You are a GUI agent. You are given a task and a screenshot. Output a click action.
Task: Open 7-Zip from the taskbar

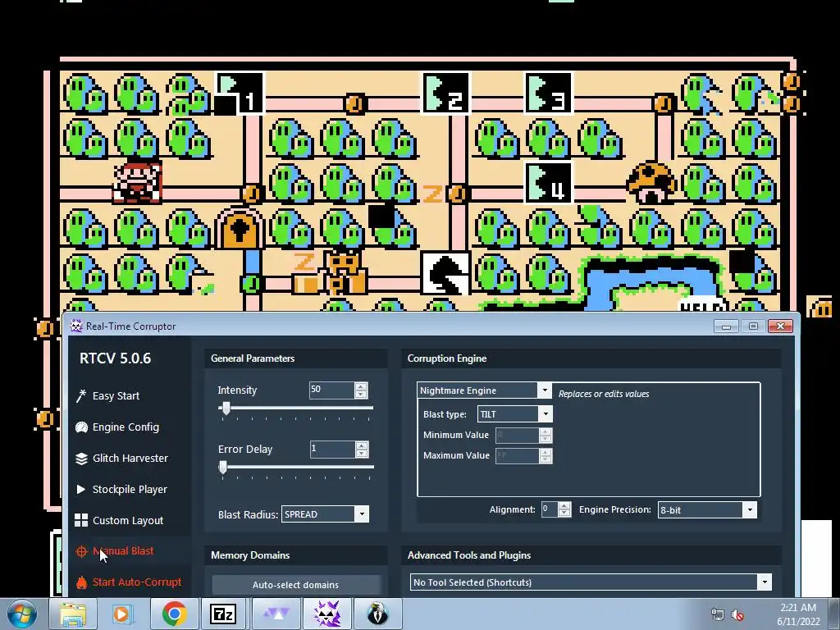tap(223, 614)
